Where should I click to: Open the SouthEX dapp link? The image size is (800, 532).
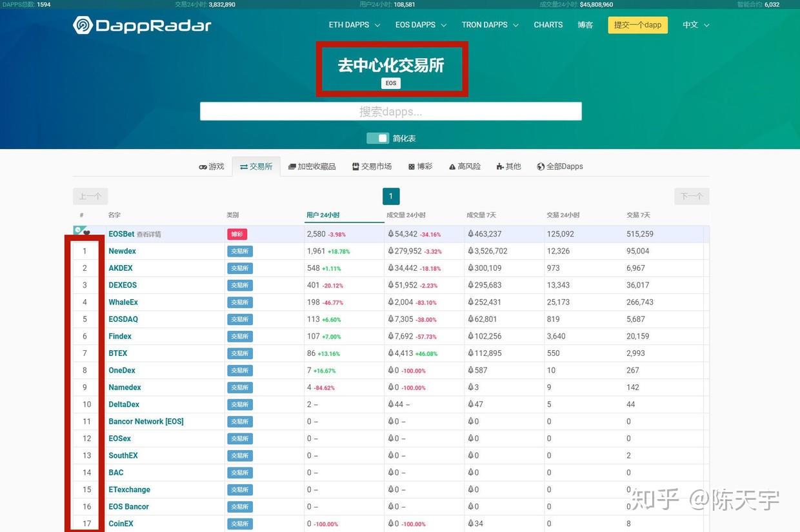pos(123,455)
